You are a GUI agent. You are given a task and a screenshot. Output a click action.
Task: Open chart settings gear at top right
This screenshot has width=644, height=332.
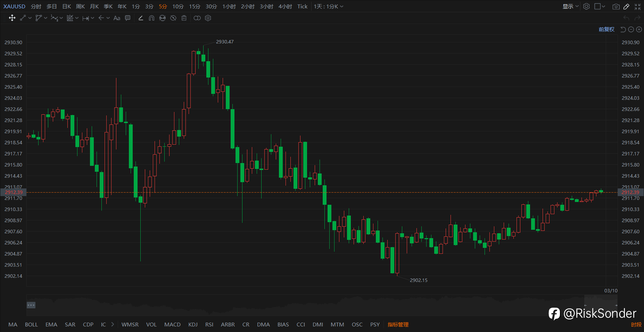(x=586, y=6)
